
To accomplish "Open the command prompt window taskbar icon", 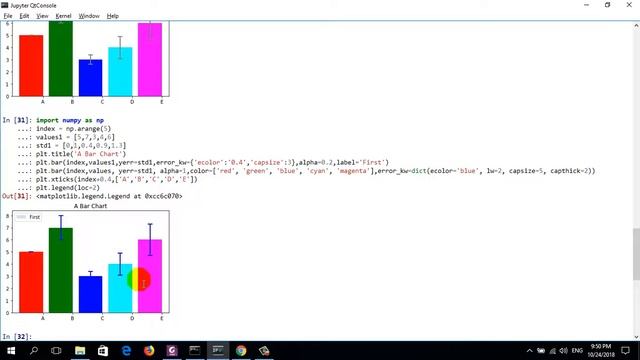I will [x=195, y=351].
